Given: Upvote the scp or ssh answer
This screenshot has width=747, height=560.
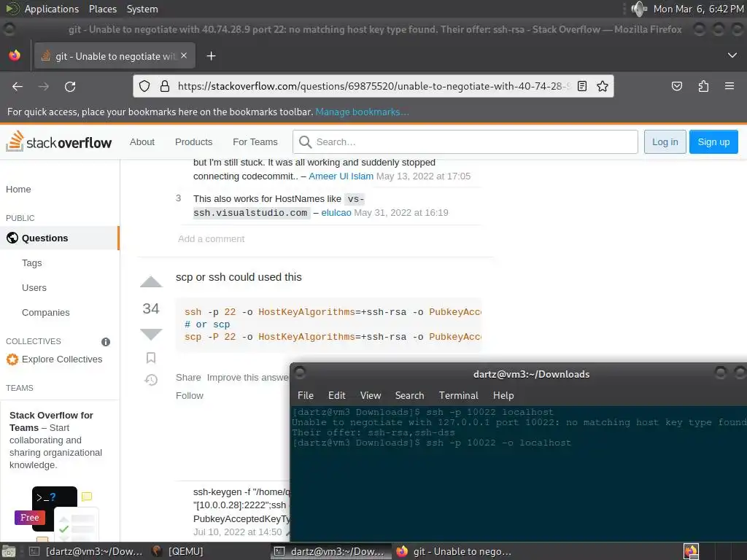Looking at the screenshot, I should pyautogui.click(x=151, y=281).
